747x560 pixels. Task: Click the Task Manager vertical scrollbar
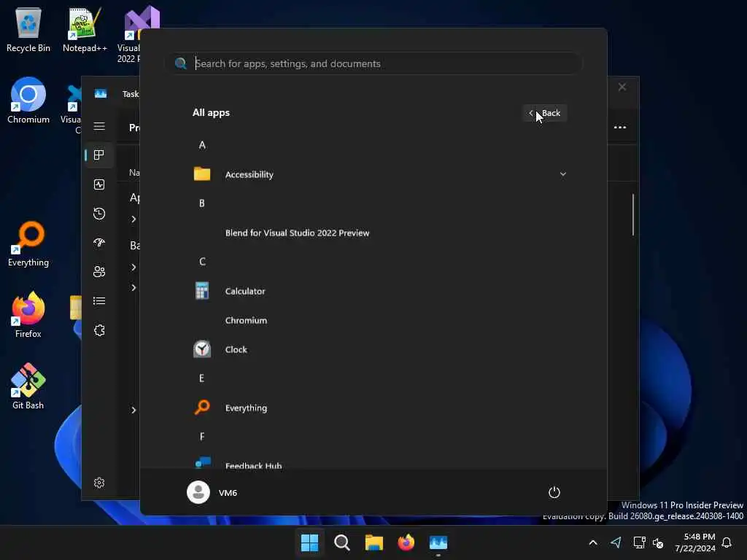pyautogui.click(x=633, y=214)
